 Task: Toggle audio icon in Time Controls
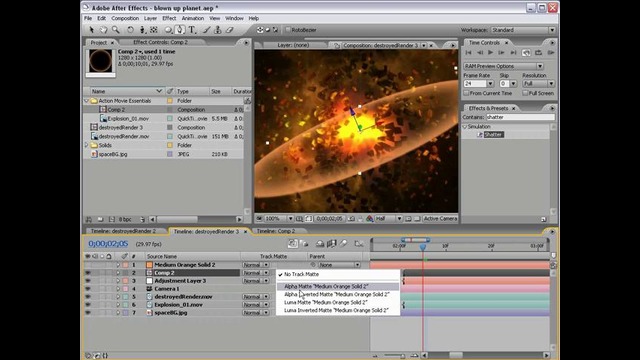click(x=527, y=53)
